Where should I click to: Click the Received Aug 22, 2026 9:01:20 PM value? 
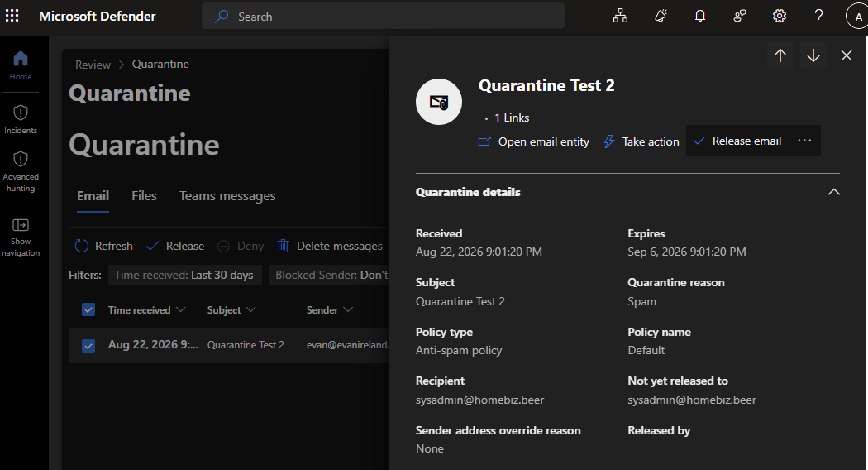click(x=479, y=252)
